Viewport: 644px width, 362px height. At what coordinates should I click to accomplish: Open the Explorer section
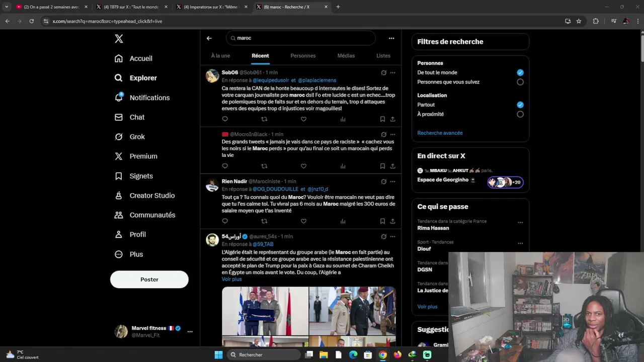tap(135, 78)
